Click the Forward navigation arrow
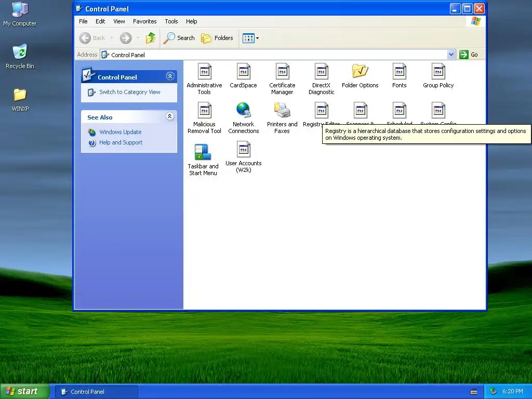532x399 pixels. point(126,38)
